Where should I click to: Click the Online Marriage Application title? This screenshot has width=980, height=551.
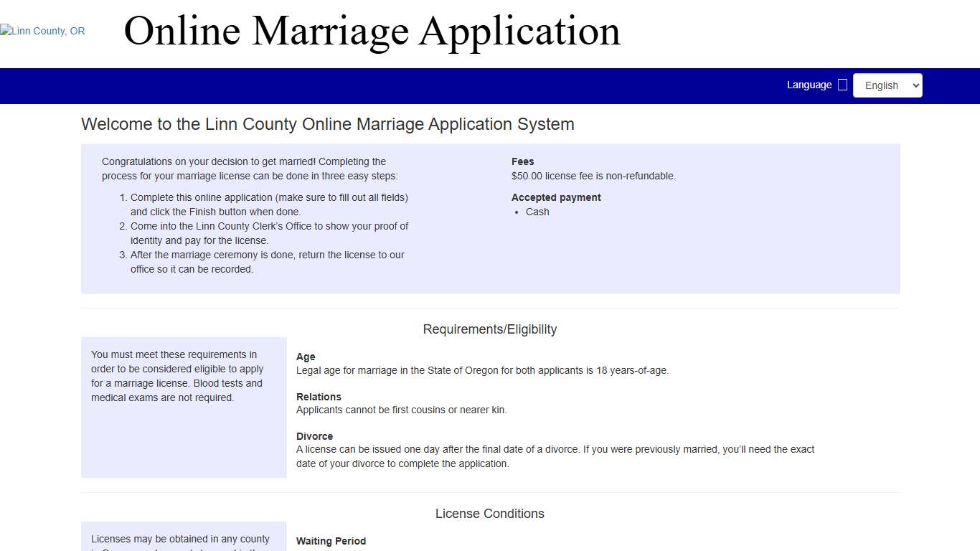[x=371, y=32]
